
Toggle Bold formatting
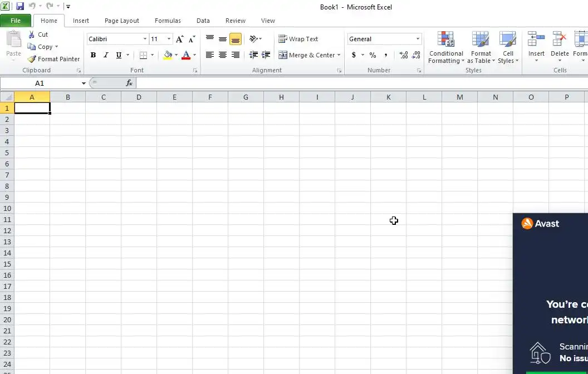point(94,55)
